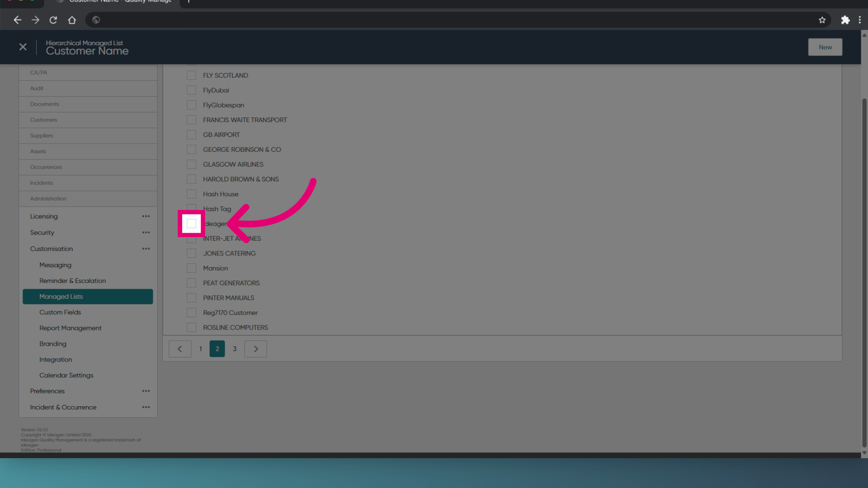Open the browser three-dot menu

click(859, 20)
